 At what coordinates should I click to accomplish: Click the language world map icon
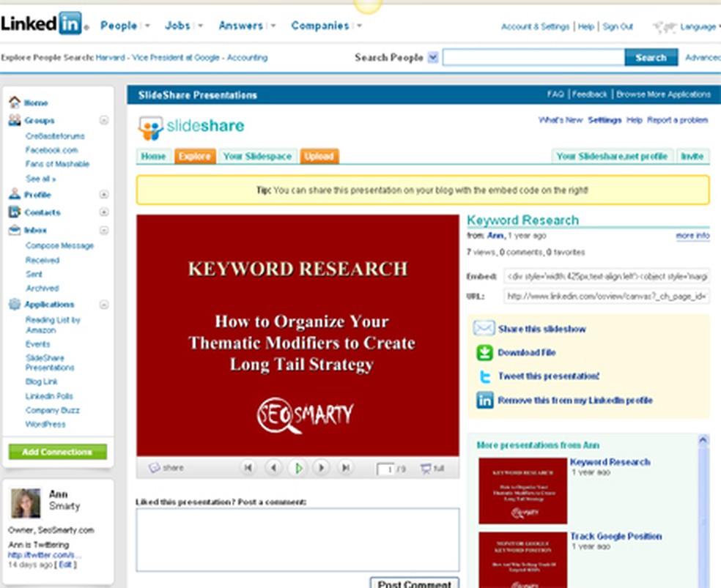(664, 27)
